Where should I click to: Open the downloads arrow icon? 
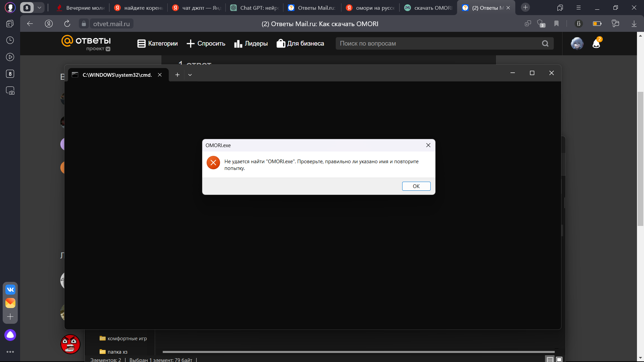tap(634, 23)
